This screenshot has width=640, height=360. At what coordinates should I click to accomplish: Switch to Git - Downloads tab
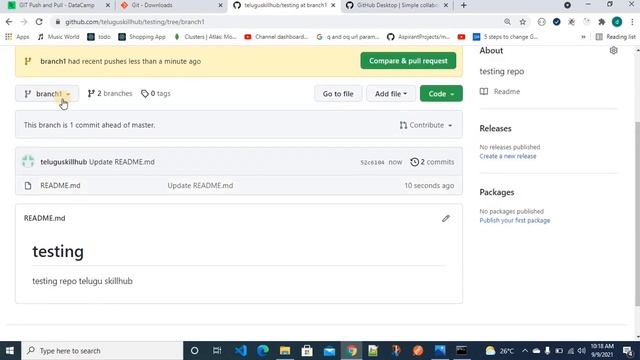pos(172,5)
